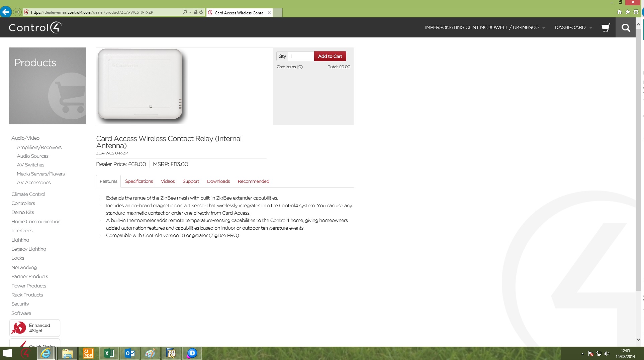Screen dimensions: 644x360
Task: Click the Control4 logo in header
Action: 35,27
